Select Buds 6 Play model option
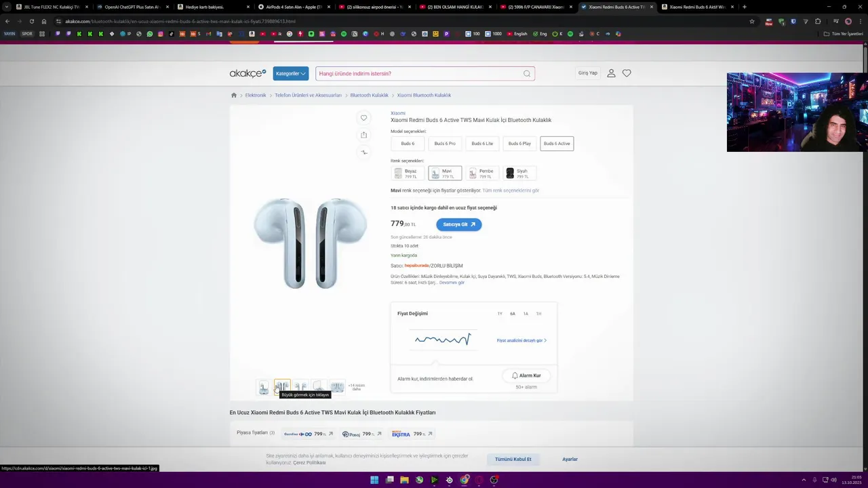Image resolution: width=868 pixels, height=488 pixels. [519, 144]
